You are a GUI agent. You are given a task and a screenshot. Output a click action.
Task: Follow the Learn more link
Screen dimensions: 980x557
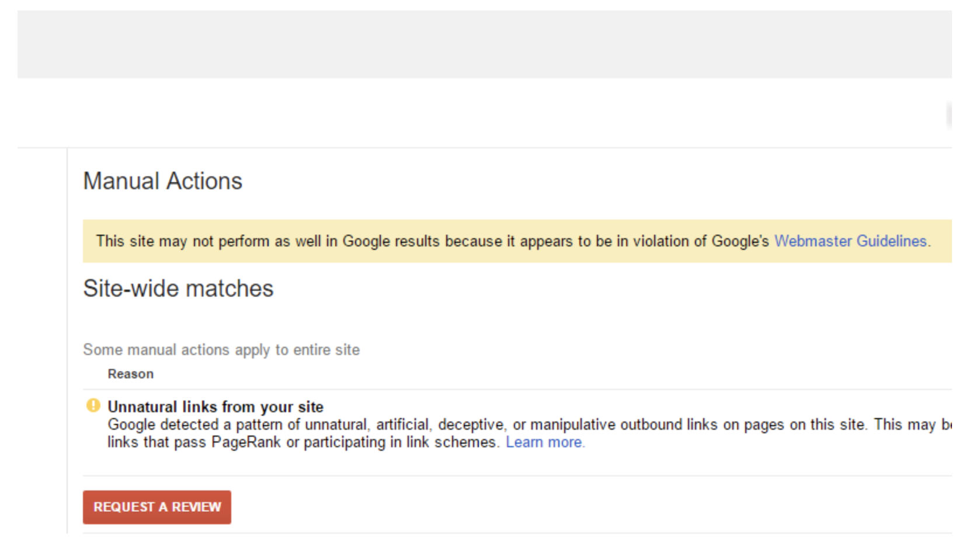[x=544, y=443]
